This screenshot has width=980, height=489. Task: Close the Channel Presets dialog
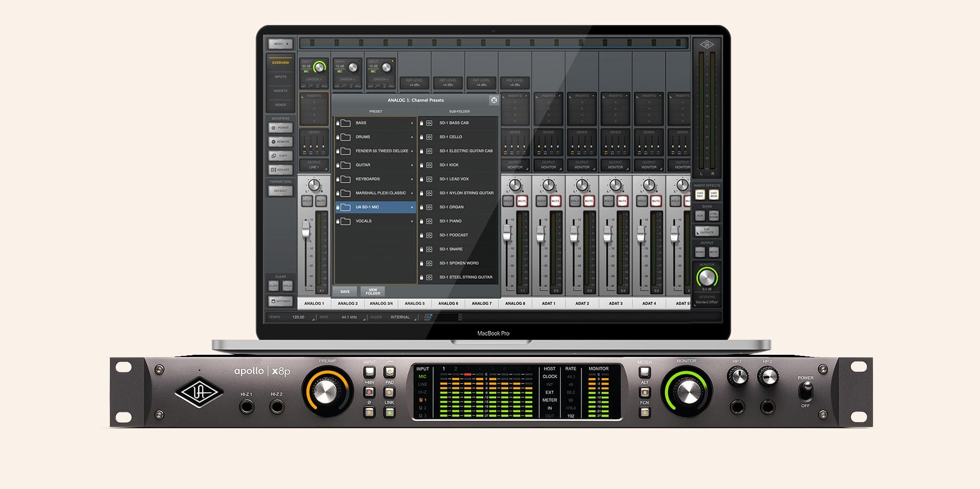(x=494, y=101)
